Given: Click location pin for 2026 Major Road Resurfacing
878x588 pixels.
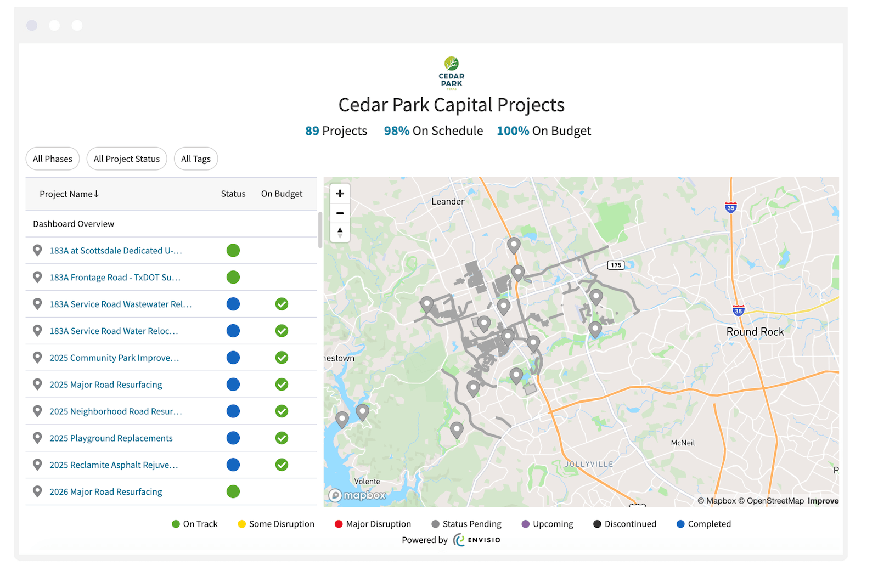Looking at the screenshot, I should [37, 492].
